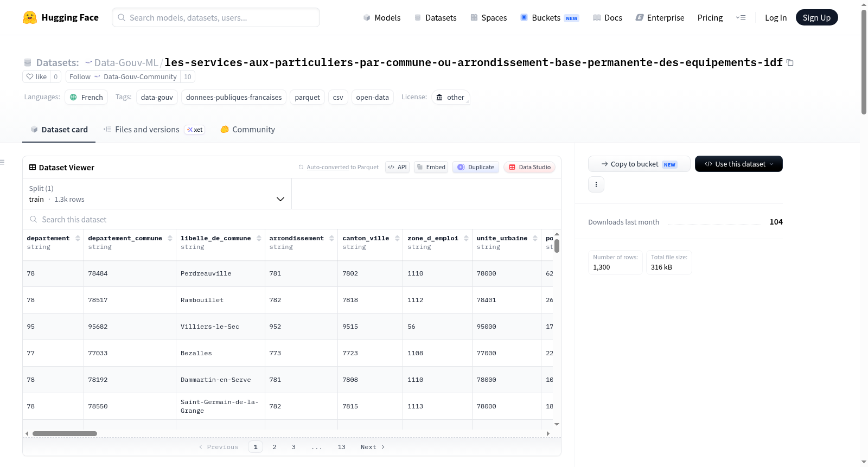Sort the departement column

pyautogui.click(x=78, y=238)
